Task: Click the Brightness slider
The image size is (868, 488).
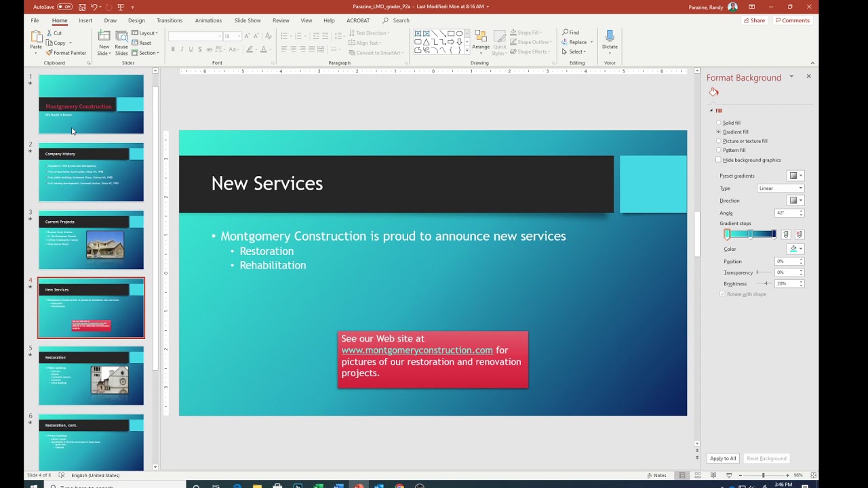Action: click(763, 283)
